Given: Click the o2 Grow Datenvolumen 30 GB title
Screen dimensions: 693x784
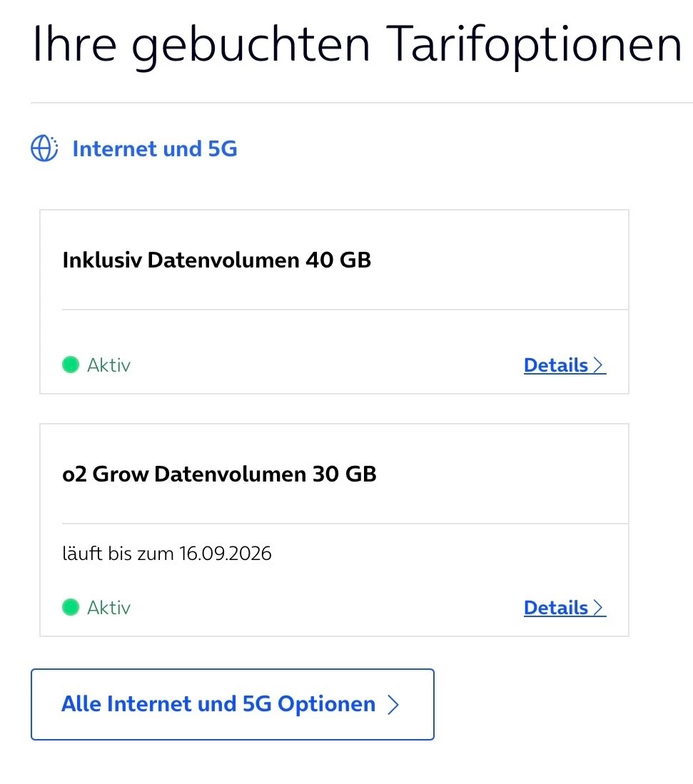Looking at the screenshot, I should [219, 474].
